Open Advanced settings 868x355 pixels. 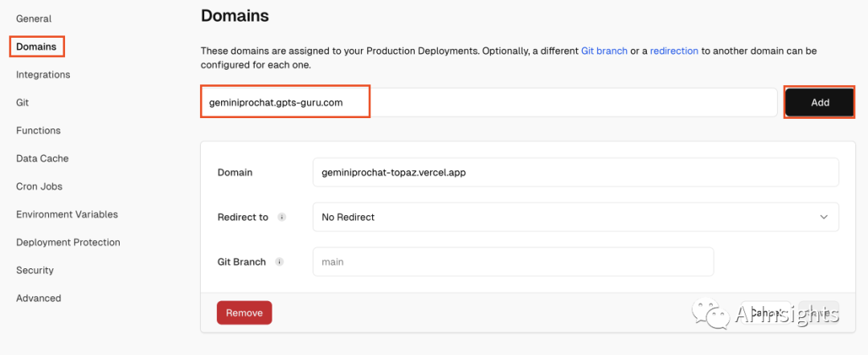[39, 298]
